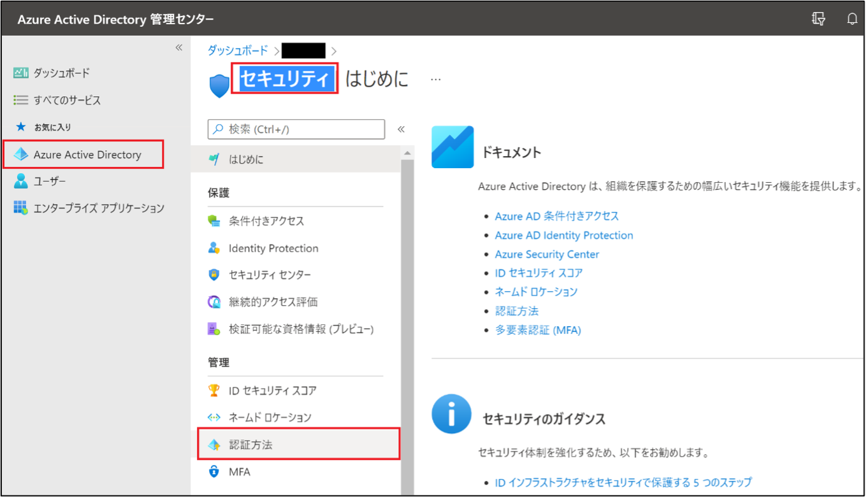This screenshot has width=868, height=500.
Task: Open the ネームド ロケーション document link
Action: tap(536, 292)
